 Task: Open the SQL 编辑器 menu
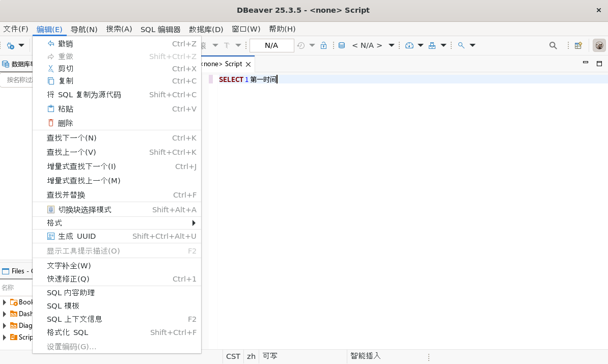point(160,30)
